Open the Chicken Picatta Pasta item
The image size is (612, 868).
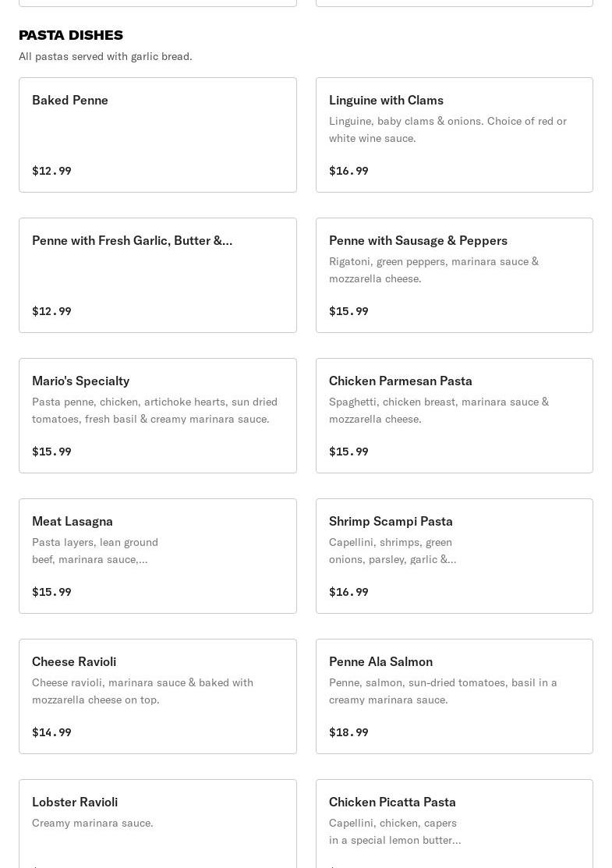454,823
